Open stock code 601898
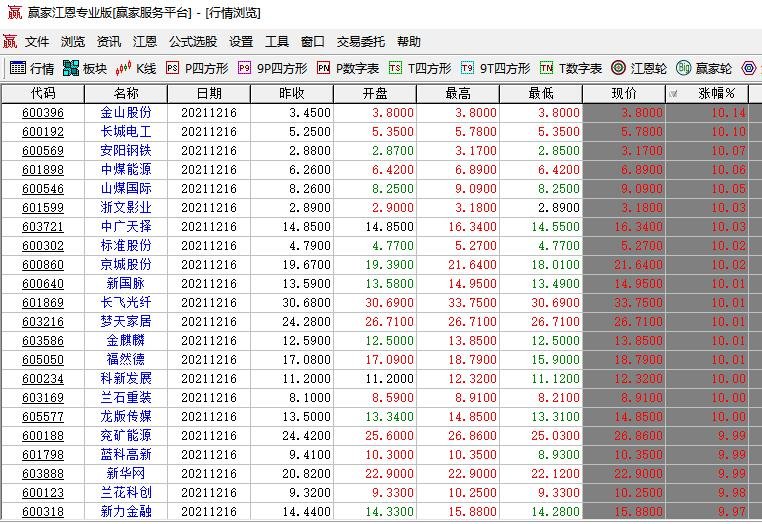 [x=43, y=170]
